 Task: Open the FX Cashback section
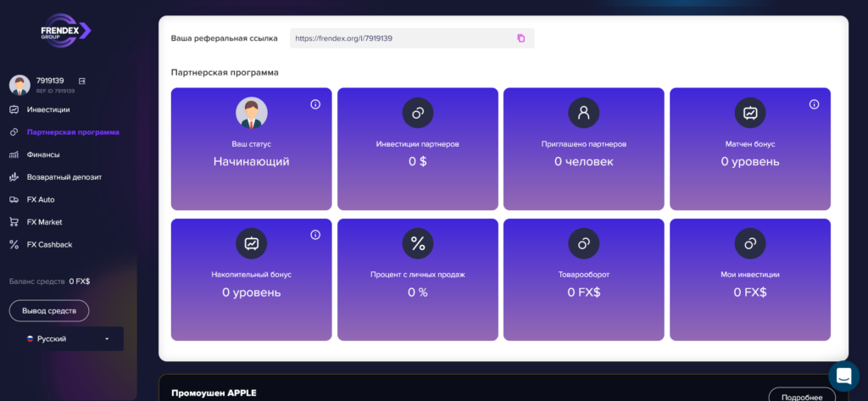49,244
